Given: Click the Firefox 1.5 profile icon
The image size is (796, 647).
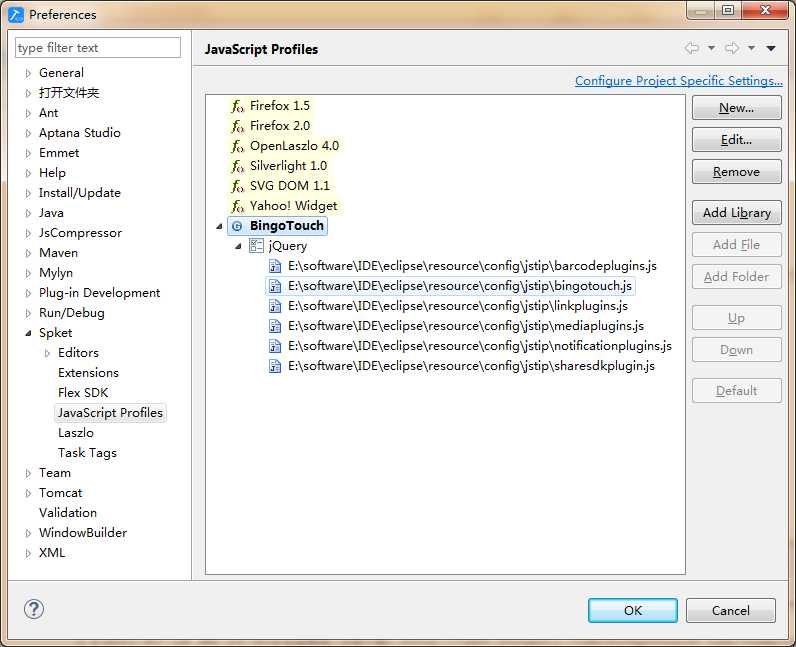Looking at the screenshot, I should pyautogui.click(x=237, y=106).
